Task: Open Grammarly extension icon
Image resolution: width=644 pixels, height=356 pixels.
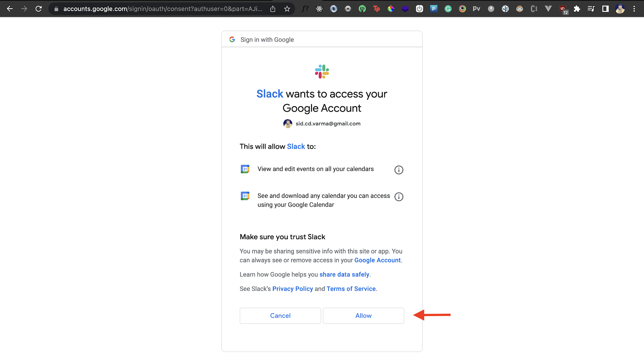Action: pyautogui.click(x=448, y=9)
